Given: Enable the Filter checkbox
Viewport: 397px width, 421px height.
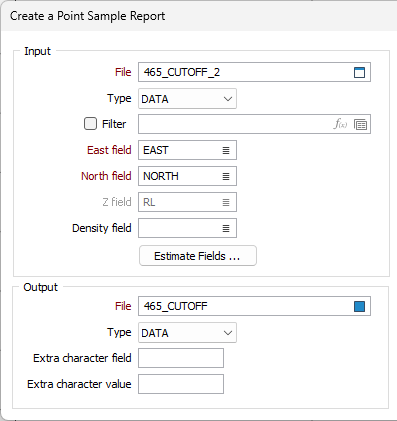Looking at the screenshot, I should pos(90,124).
